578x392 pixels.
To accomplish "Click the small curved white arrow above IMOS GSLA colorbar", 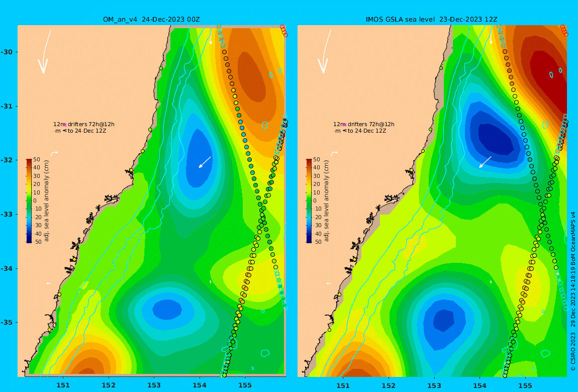I will (x=334, y=153).
